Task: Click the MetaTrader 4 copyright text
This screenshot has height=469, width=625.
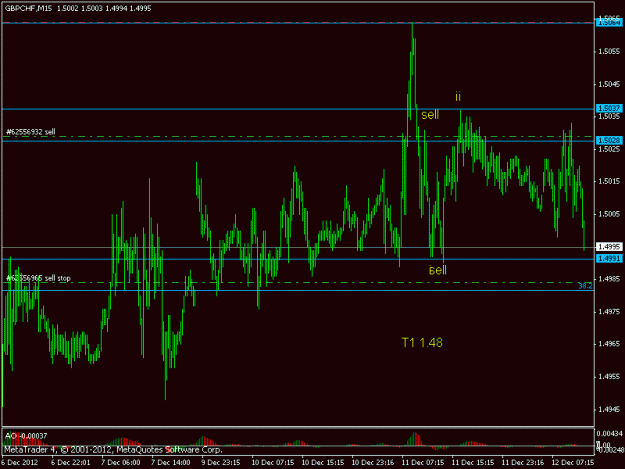Action: 113,450
